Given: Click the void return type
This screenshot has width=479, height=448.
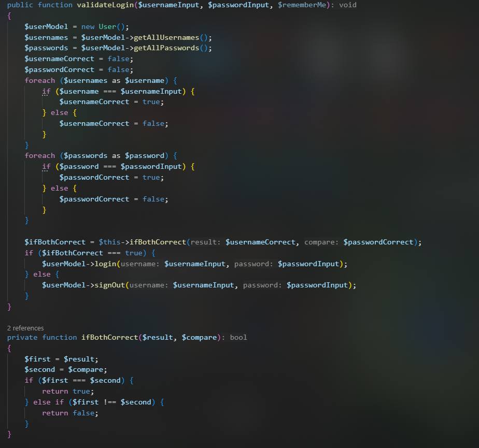Looking at the screenshot, I should coord(348,5).
